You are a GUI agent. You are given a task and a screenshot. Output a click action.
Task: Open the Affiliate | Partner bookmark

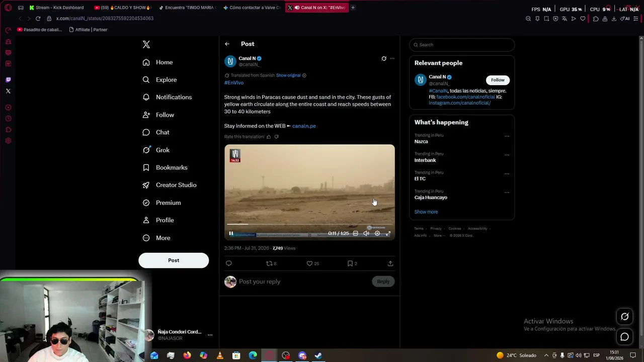click(x=88, y=30)
